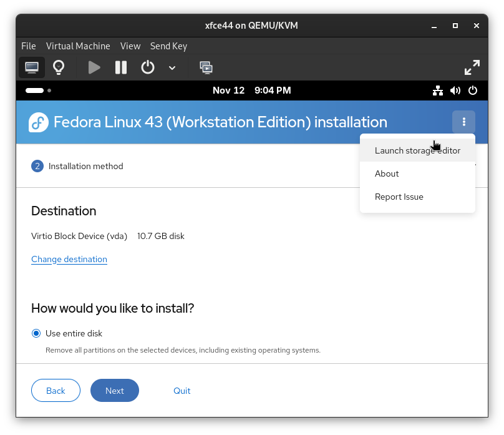Select the Use entire disk radio button
This screenshot has height=435, width=504.
click(x=36, y=333)
